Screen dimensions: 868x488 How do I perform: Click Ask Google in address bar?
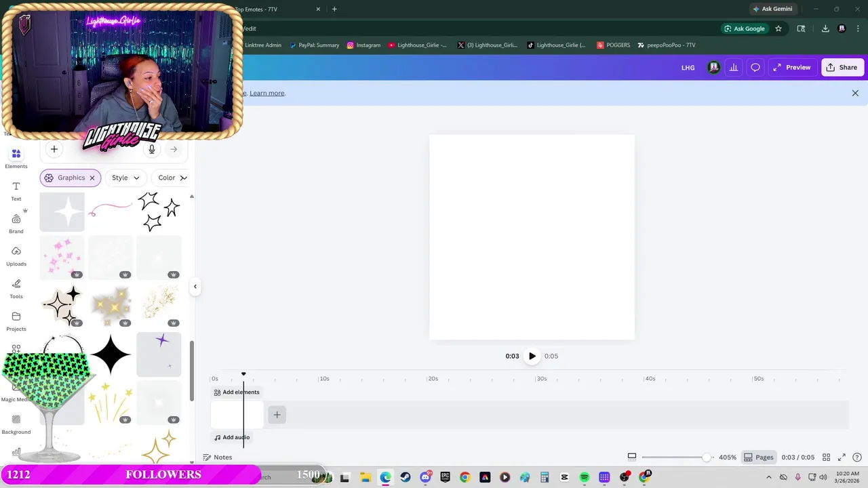tap(745, 28)
